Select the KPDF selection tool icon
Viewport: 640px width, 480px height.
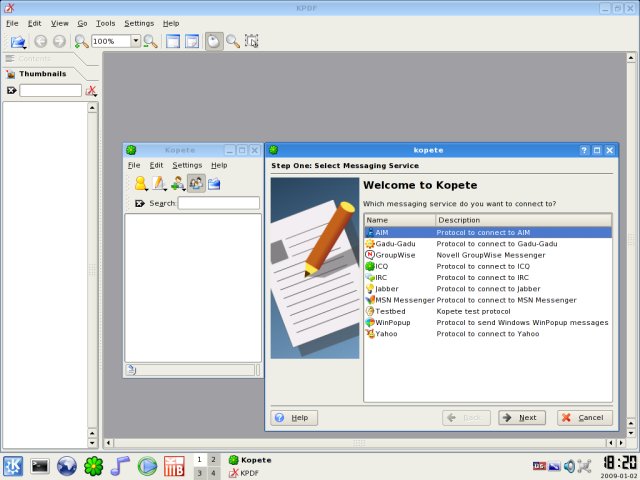click(x=251, y=41)
